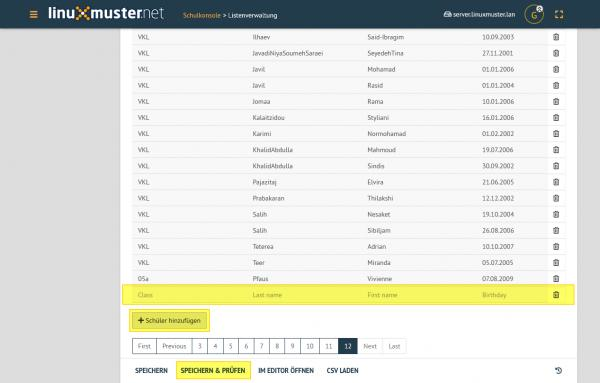Open the Schulkonsole breadcrumb link
The image size is (600, 383).
pos(202,15)
